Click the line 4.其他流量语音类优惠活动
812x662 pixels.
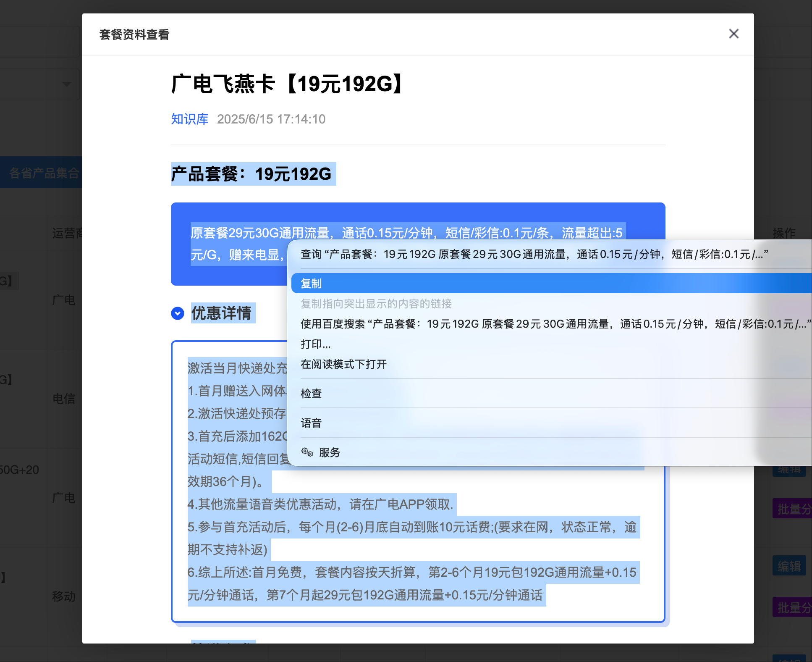click(320, 504)
